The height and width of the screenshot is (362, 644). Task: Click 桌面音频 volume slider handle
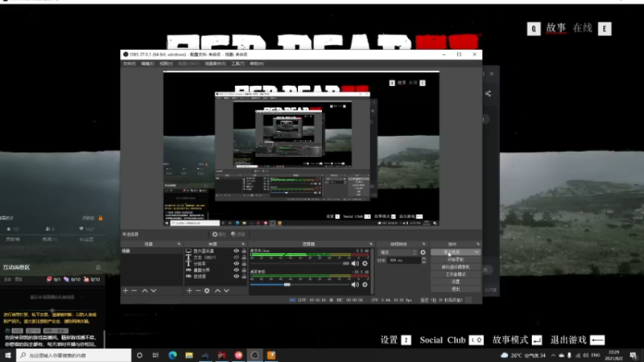[x=287, y=285]
